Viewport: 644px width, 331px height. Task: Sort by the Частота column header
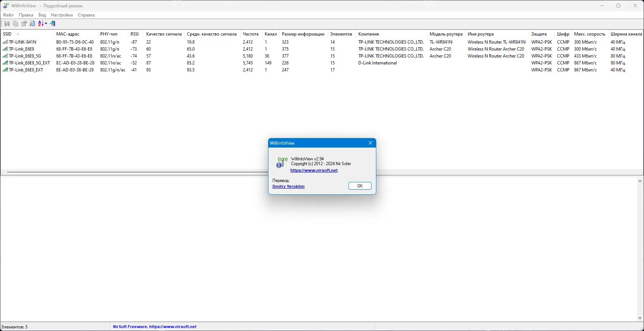pos(251,34)
